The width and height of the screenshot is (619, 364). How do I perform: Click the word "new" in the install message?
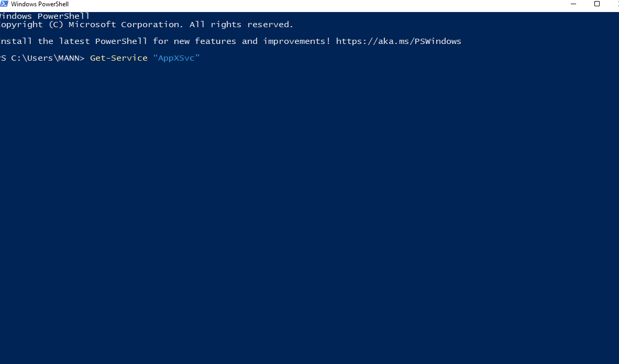(182, 41)
